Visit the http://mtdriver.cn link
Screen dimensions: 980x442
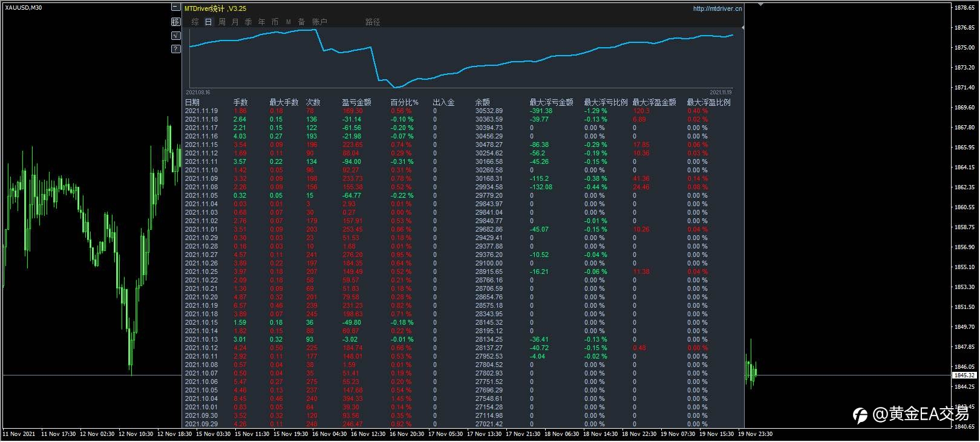point(717,8)
